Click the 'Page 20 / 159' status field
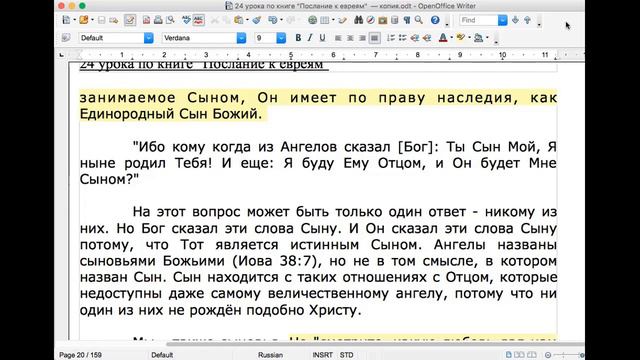Screen dimensions: 640x360 pos(80,355)
